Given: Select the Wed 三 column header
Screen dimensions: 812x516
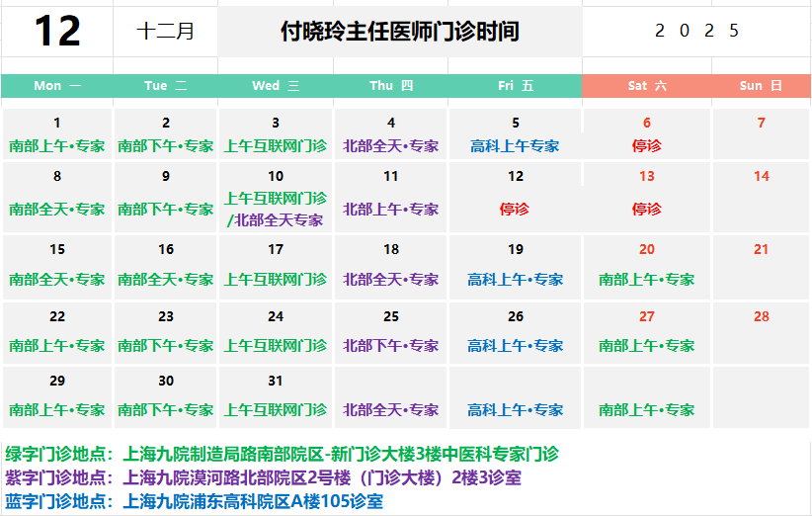Looking at the screenshot, I should click(x=276, y=86).
